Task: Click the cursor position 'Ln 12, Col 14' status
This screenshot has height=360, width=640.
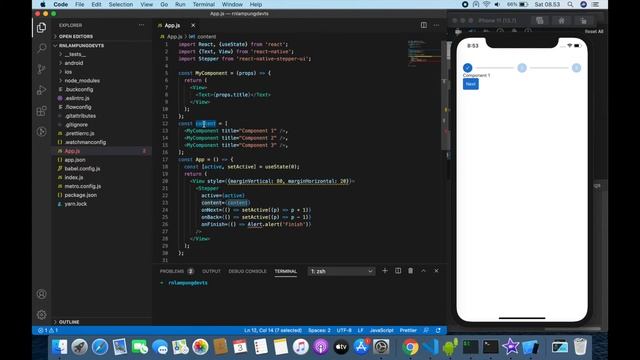Action: [273, 330]
